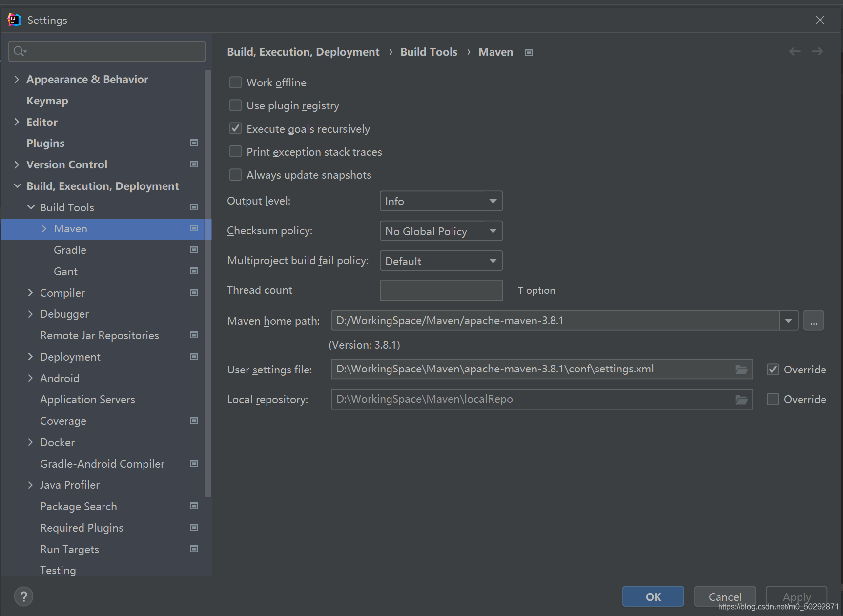Open the Output level dropdown
843x616 pixels.
441,201
